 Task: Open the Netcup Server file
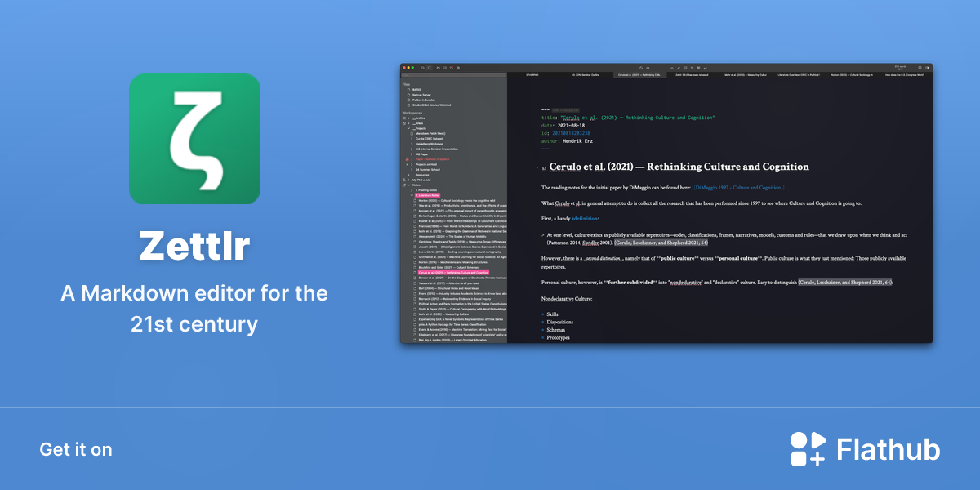pos(421,95)
